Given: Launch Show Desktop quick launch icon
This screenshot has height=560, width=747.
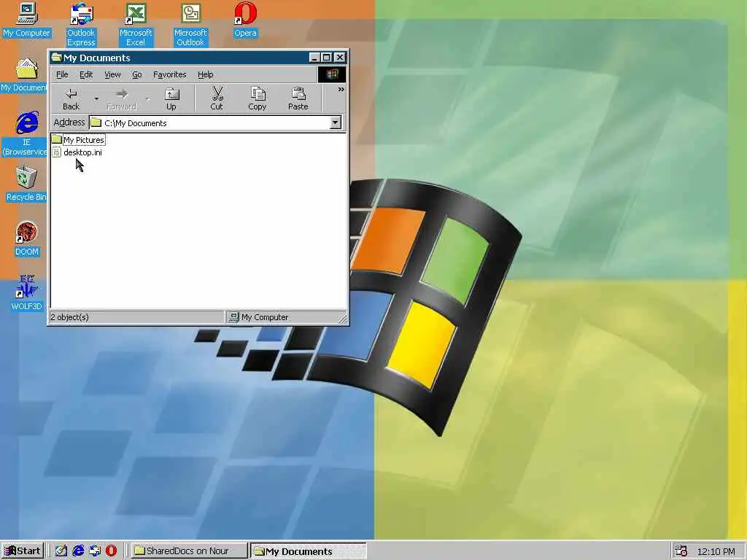Looking at the screenshot, I should point(61,551).
